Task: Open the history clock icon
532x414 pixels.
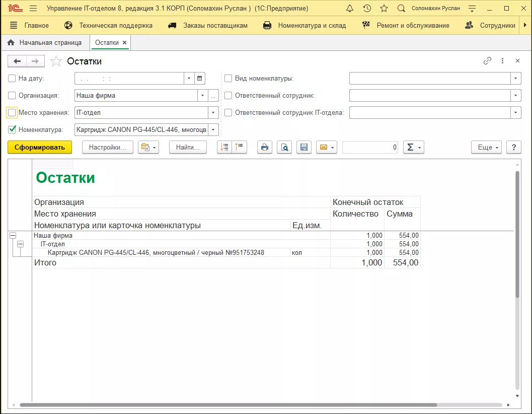Action: (x=367, y=9)
